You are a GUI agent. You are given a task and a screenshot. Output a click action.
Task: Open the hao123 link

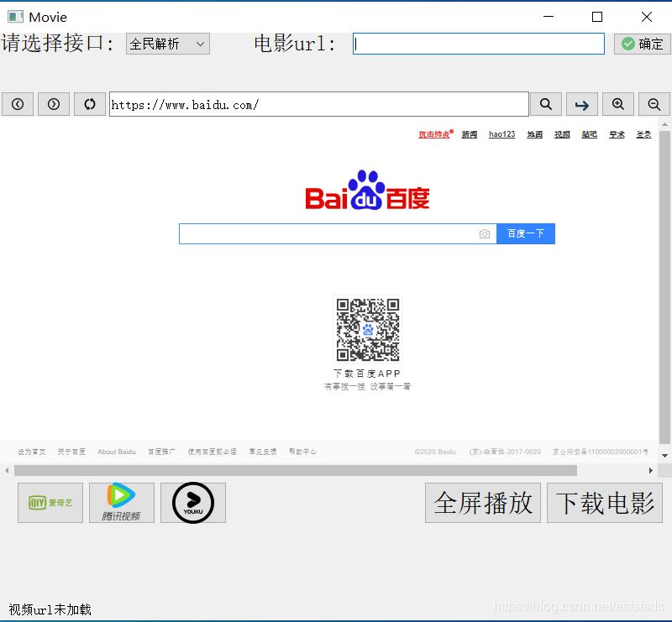click(501, 134)
